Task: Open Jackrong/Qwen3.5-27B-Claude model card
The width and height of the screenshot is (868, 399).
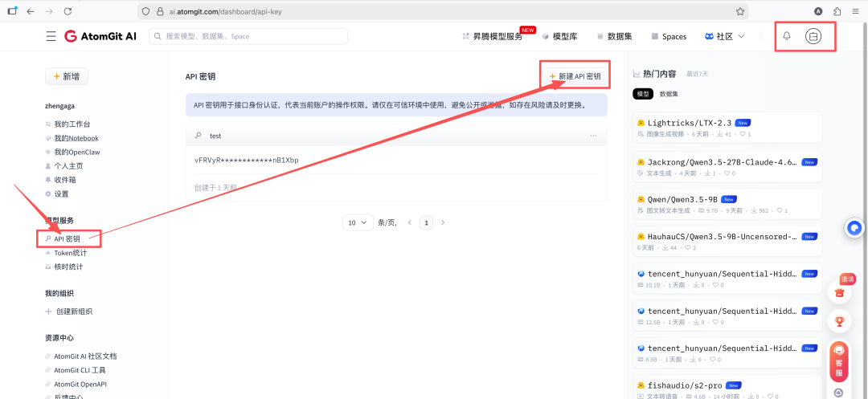Action: pyautogui.click(x=727, y=167)
